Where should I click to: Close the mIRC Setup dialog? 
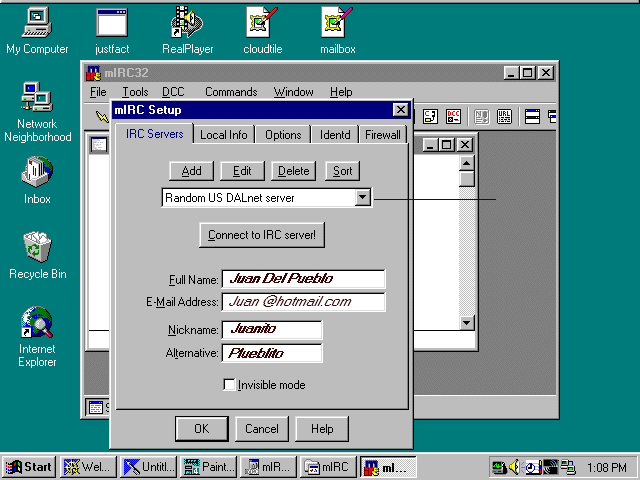tap(401, 109)
